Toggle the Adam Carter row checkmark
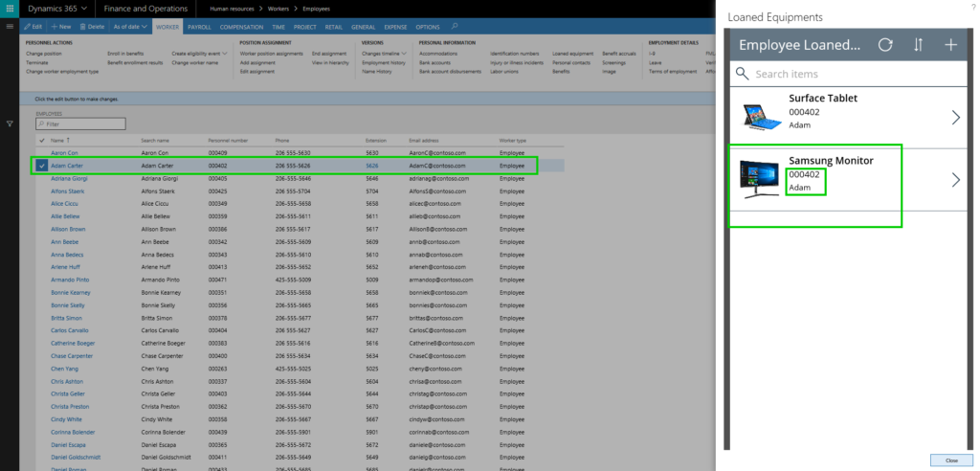This screenshot has height=471, width=980. [41, 166]
